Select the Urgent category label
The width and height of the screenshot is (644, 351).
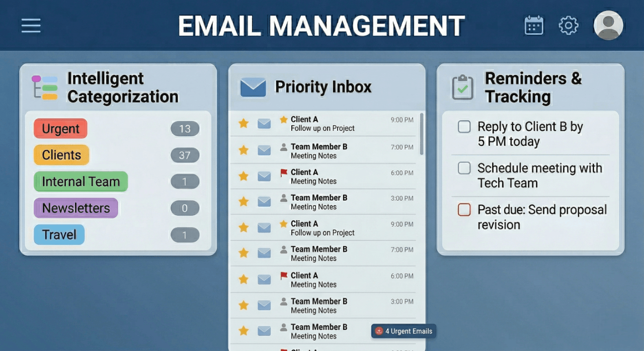(60, 129)
